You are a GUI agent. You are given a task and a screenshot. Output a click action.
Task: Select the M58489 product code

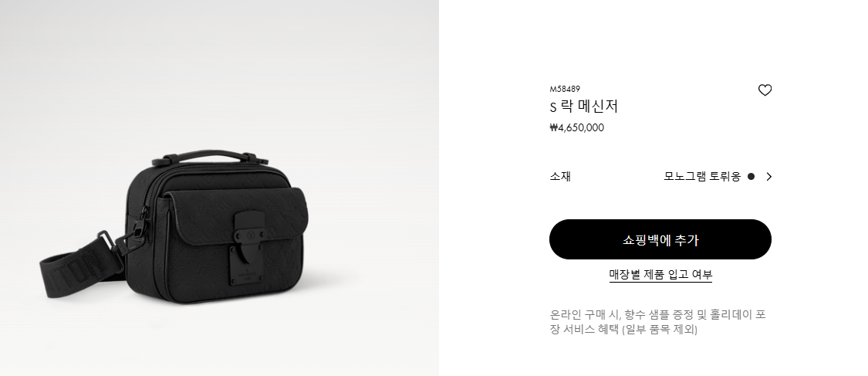[x=565, y=89]
